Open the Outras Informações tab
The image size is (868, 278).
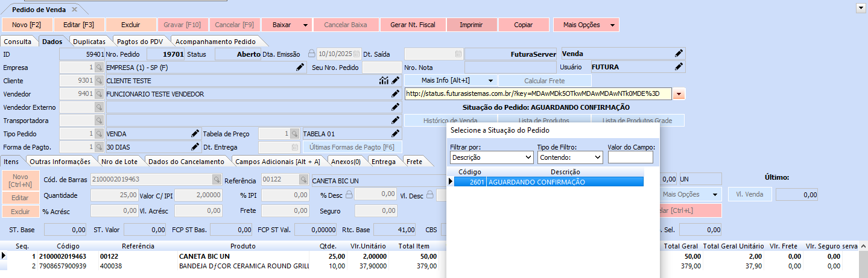click(x=60, y=162)
